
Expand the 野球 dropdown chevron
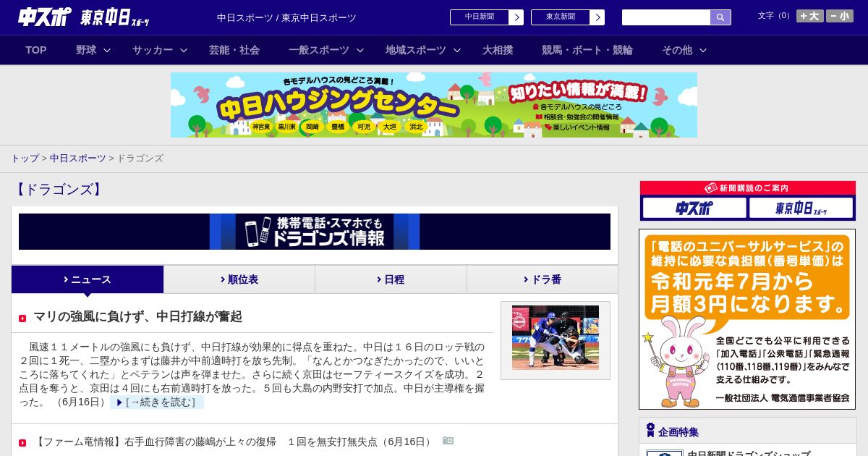(107, 50)
